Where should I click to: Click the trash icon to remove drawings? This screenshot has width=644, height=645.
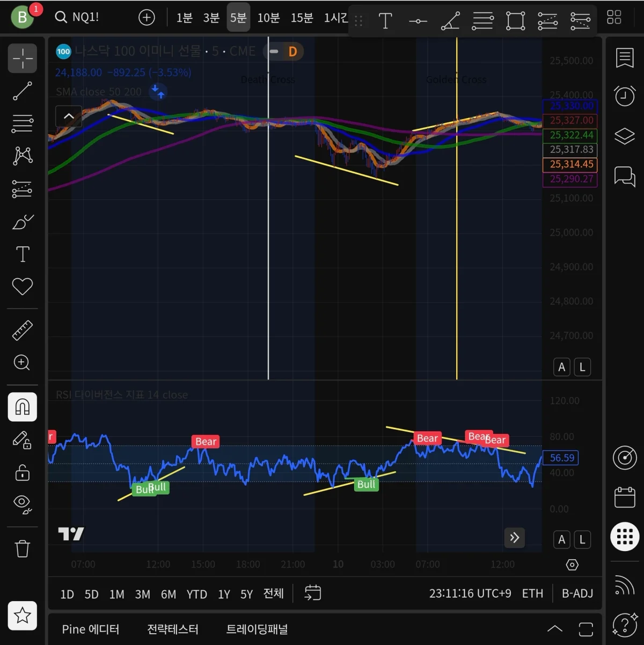[23, 548]
